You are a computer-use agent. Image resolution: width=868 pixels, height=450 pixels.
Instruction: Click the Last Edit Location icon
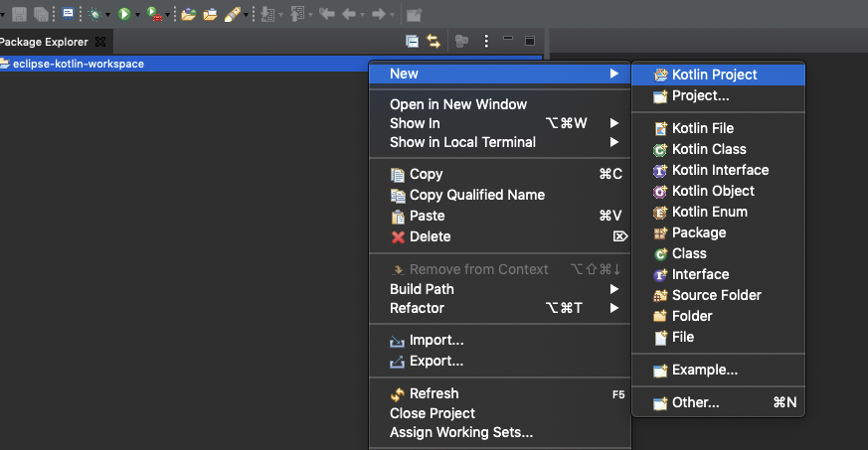pyautogui.click(x=327, y=13)
